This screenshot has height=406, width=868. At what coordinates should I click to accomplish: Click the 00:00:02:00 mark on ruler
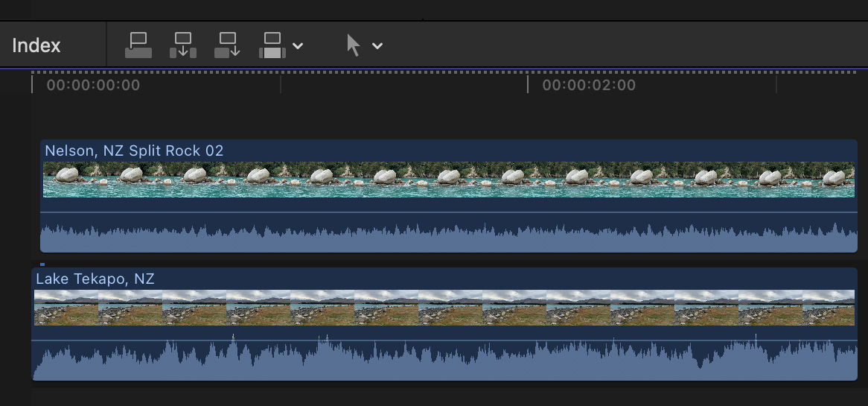click(588, 85)
